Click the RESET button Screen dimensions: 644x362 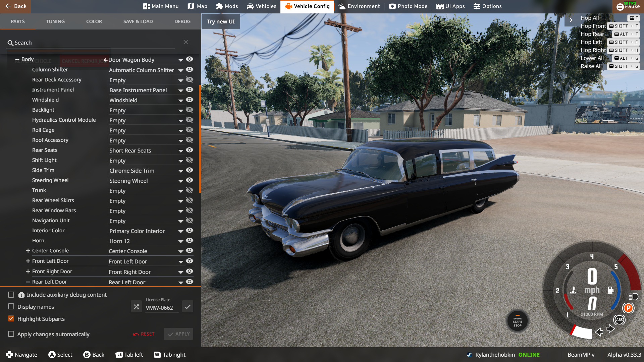tap(144, 334)
